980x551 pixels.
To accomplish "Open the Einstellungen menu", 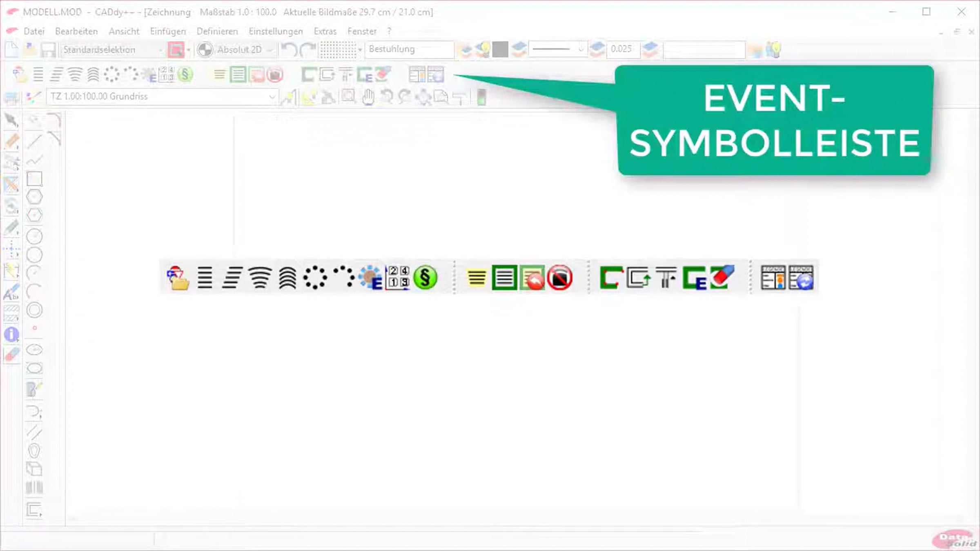I will pos(276,31).
